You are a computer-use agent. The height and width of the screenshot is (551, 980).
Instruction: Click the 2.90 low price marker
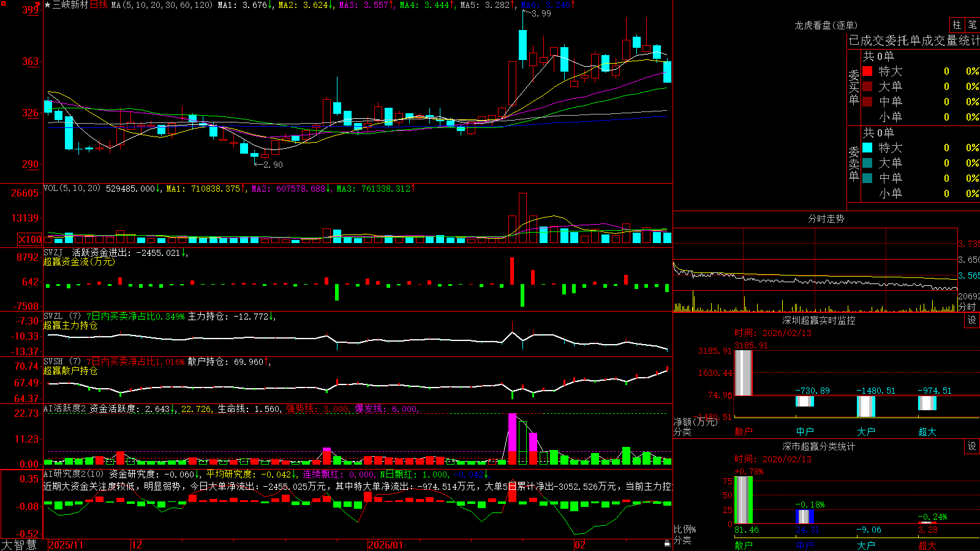click(273, 164)
